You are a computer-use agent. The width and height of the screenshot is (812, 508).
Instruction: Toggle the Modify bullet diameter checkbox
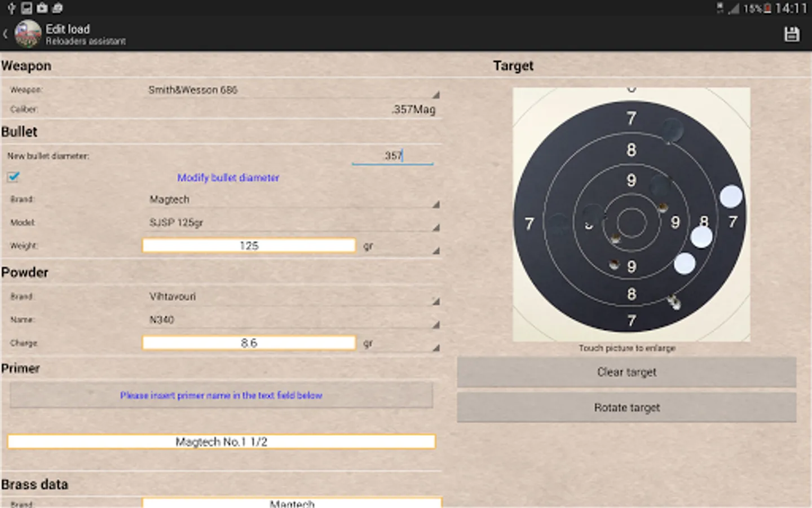pos(14,177)
